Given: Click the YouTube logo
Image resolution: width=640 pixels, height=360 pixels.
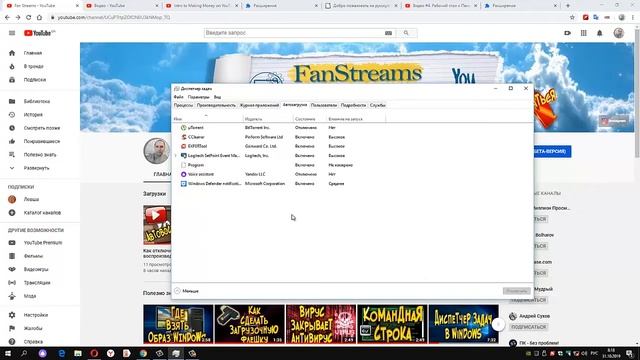Looking at the screenshot, I should click(39, 33).
